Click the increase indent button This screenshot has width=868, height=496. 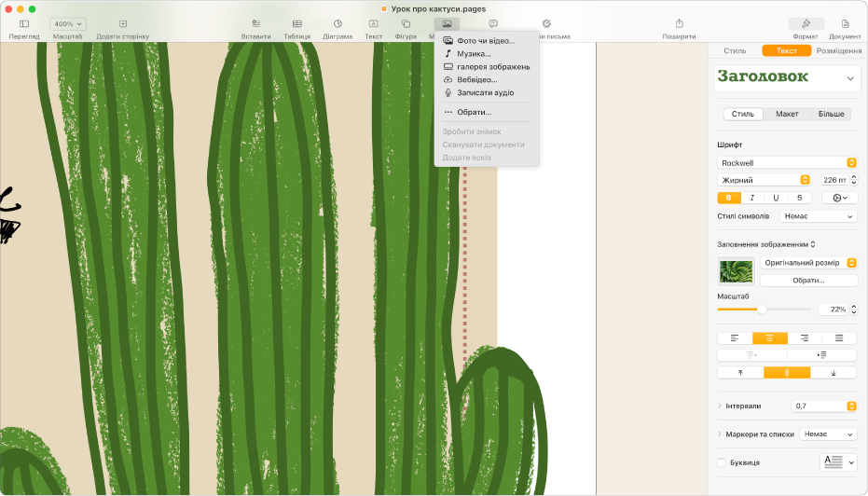[822, 355]
